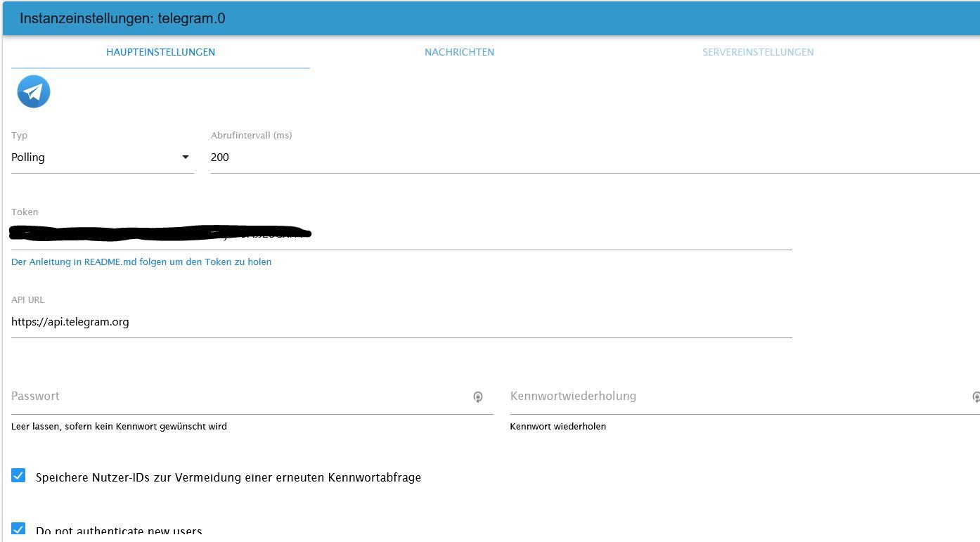Switch to the Nachrichten tab
This screenshot has height=542, width=980.
tap(459, 52)
